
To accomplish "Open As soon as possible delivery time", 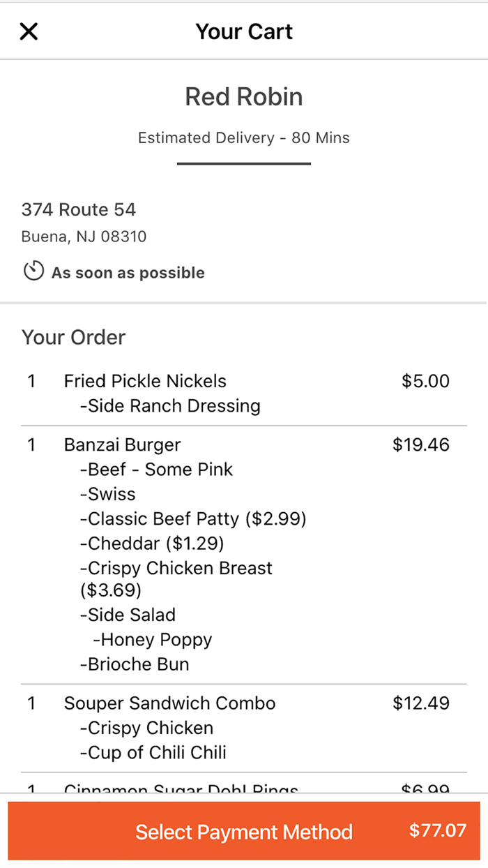I will (x=128, y=273).
